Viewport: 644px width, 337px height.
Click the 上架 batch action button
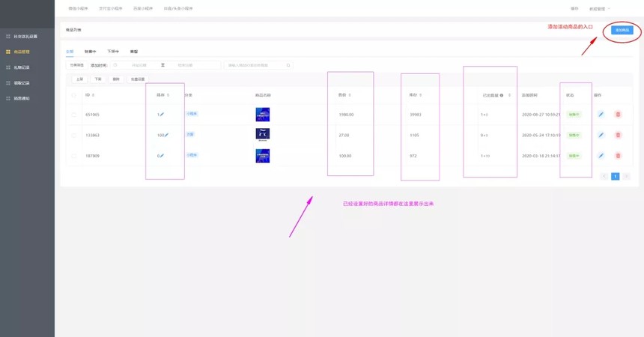point(80,79)
